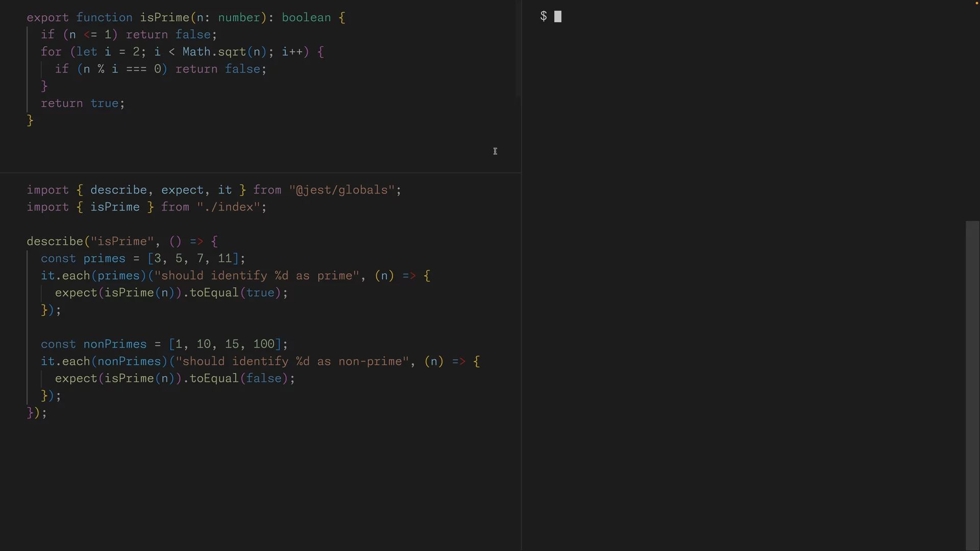Click the top editor's faint scrollbar

point(518,48)
